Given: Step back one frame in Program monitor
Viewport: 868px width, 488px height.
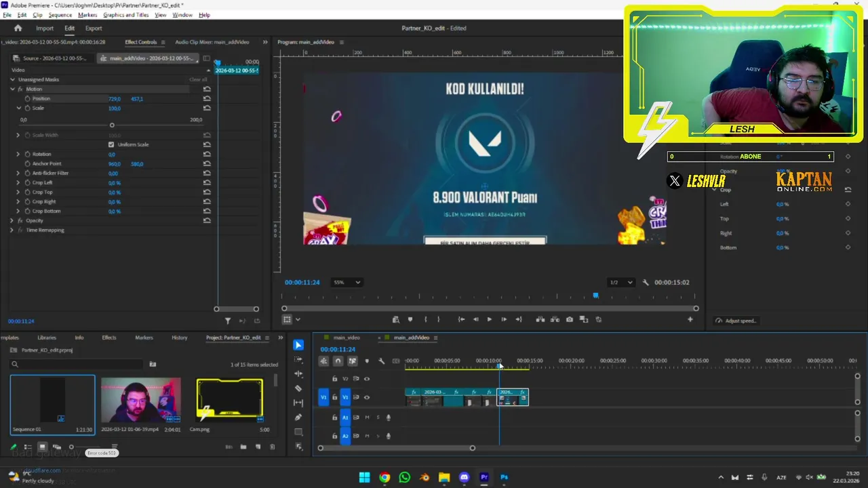Looking at the screenshot, I should click(x=475, y=319).
